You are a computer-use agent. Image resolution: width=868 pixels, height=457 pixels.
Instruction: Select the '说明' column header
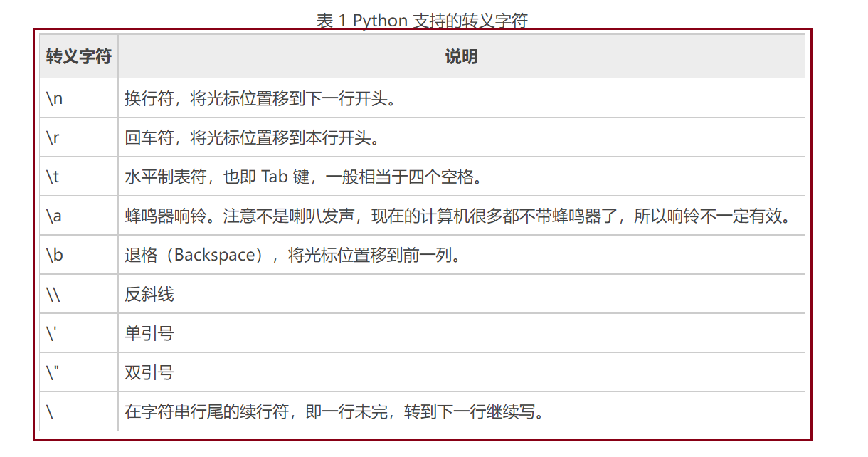(x=462, y=56)
